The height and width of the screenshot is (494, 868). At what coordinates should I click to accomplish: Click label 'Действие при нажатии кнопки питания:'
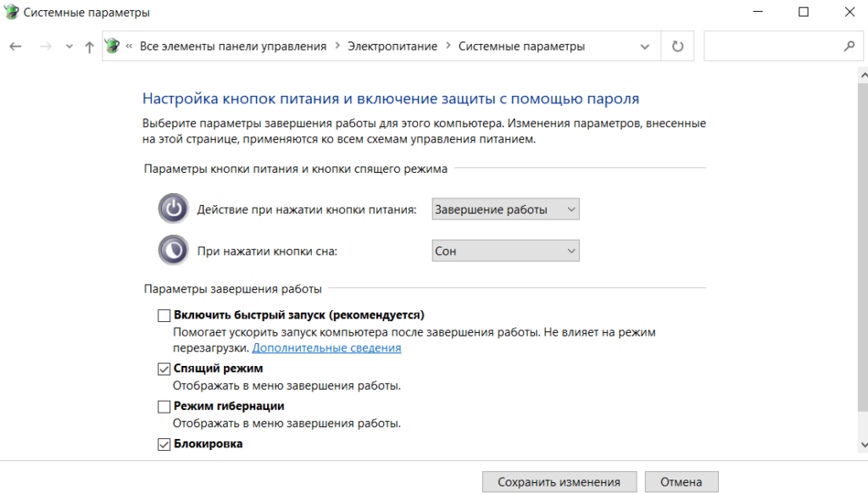pyautogui.click(x=307, y=209)
